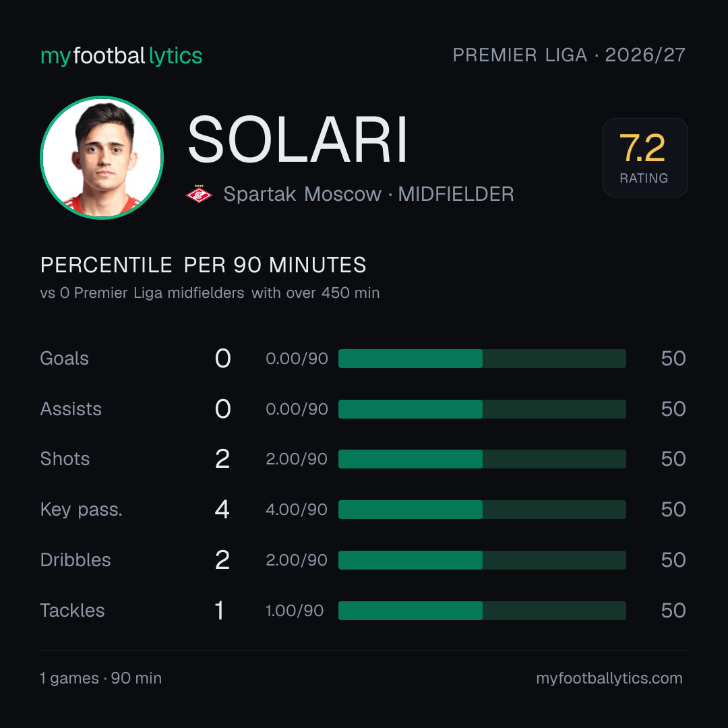This screenshot has height=728, width=728.
Task: Click the Goals stat row label
Action: coord(65,359)
